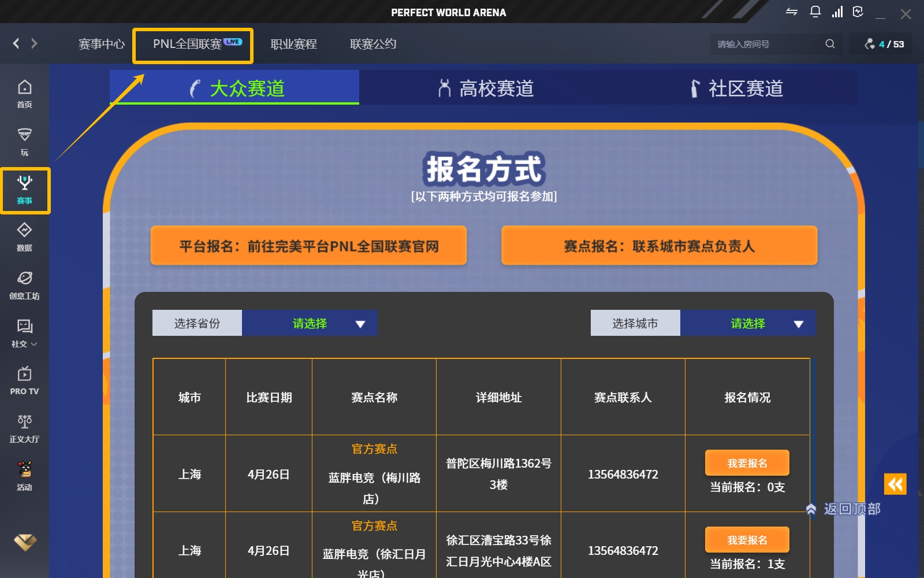Screen dimensions: 924x578
Task: Click 返回顶部 back to top link
Action: [x=844, y=509]
